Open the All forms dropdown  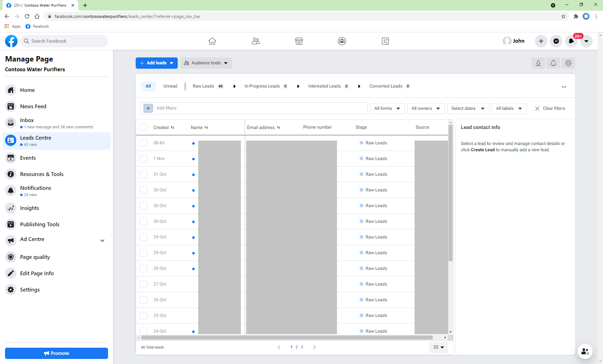(x=387, y=108)
